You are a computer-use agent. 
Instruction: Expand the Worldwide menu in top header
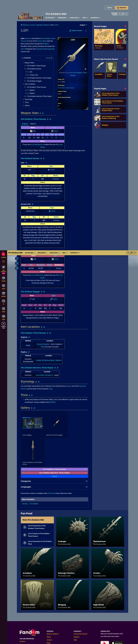(63, 18)
